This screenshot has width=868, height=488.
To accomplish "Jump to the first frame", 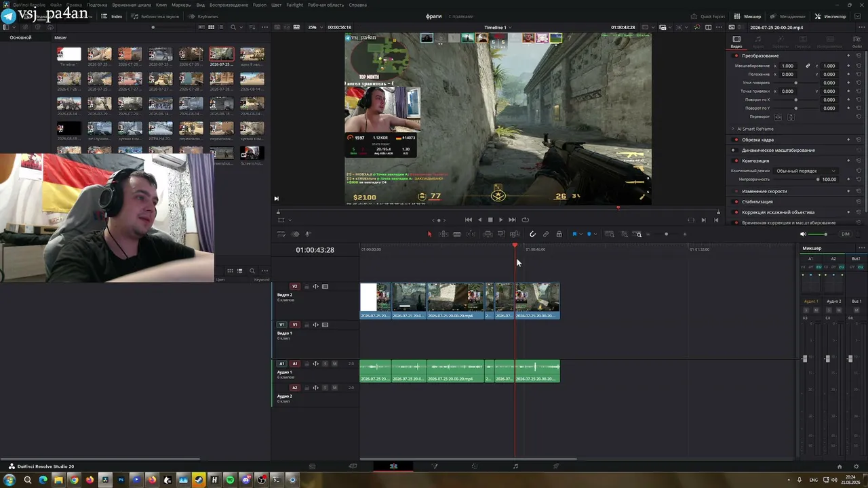I will pos(468,220).
